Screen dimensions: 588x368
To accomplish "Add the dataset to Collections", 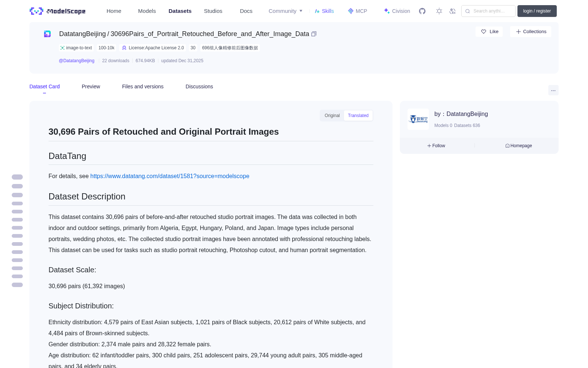I will tap(531, 32).
